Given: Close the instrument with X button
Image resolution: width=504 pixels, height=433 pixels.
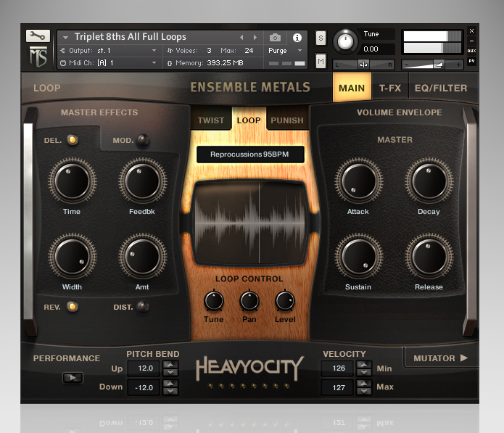Looking at the screenshot, I should tap(471, 31).
